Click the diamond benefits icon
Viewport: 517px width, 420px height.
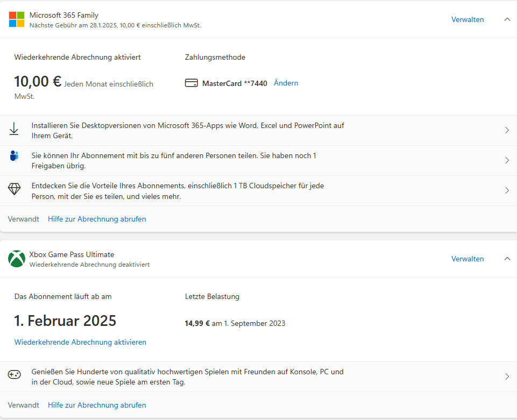coord(14,189)
